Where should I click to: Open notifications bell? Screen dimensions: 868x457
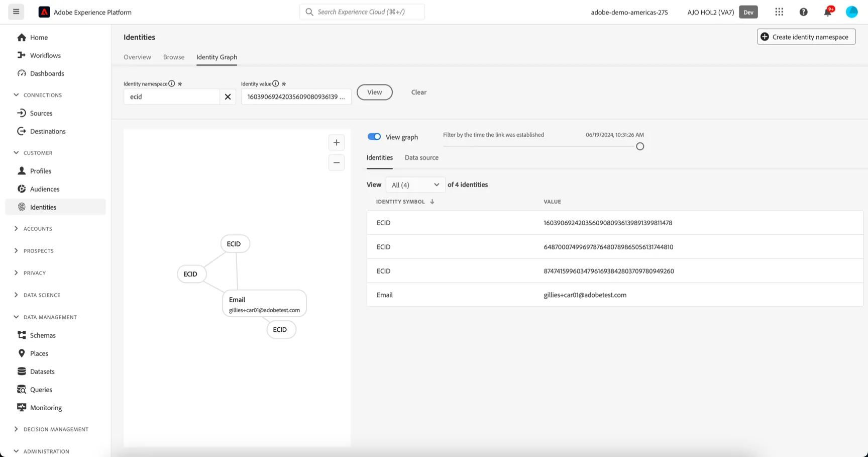point(828,12)
